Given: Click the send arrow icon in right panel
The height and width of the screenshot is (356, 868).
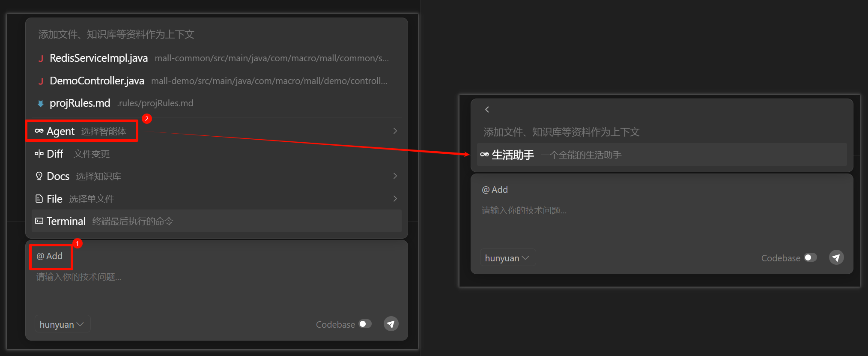Looking at the screenshot, I should click(x=836, y=257).
